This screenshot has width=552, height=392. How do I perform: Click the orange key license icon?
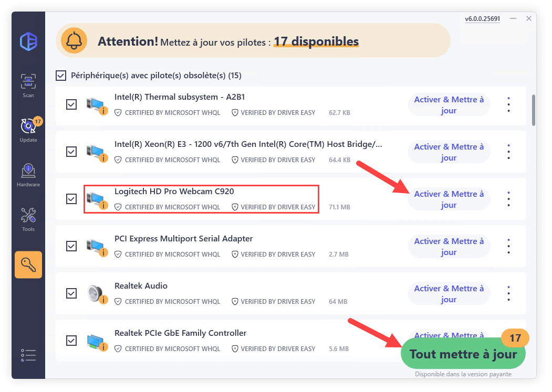coord(28,264)
